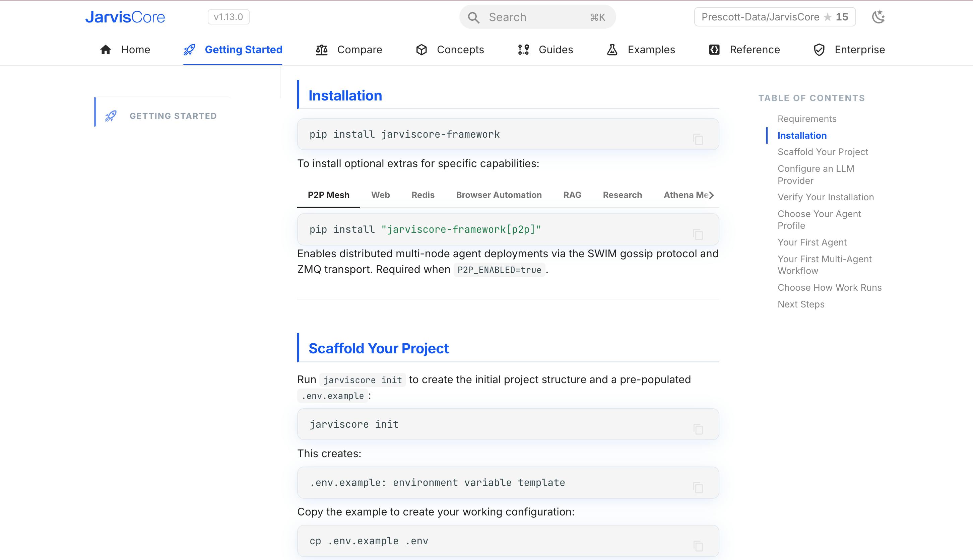Screen dimensions: 973x560
Task: Click the Home house icon
Action: coord(106,50)
